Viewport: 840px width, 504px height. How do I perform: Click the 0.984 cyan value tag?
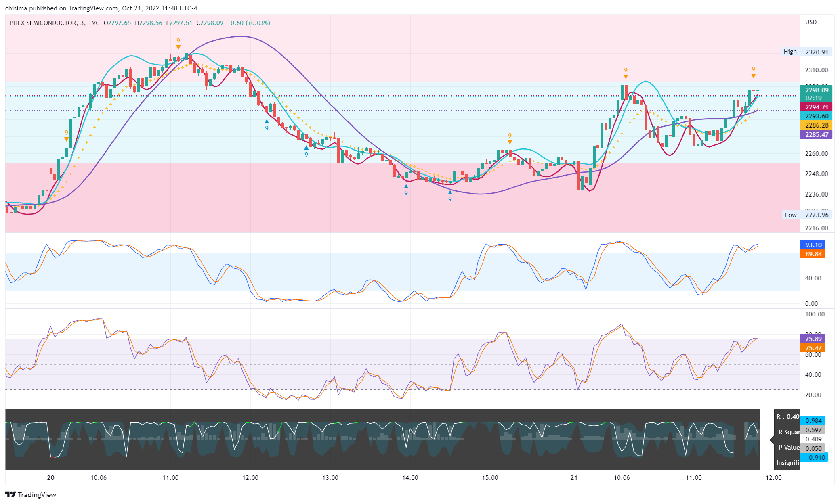(x=813, y=421)
